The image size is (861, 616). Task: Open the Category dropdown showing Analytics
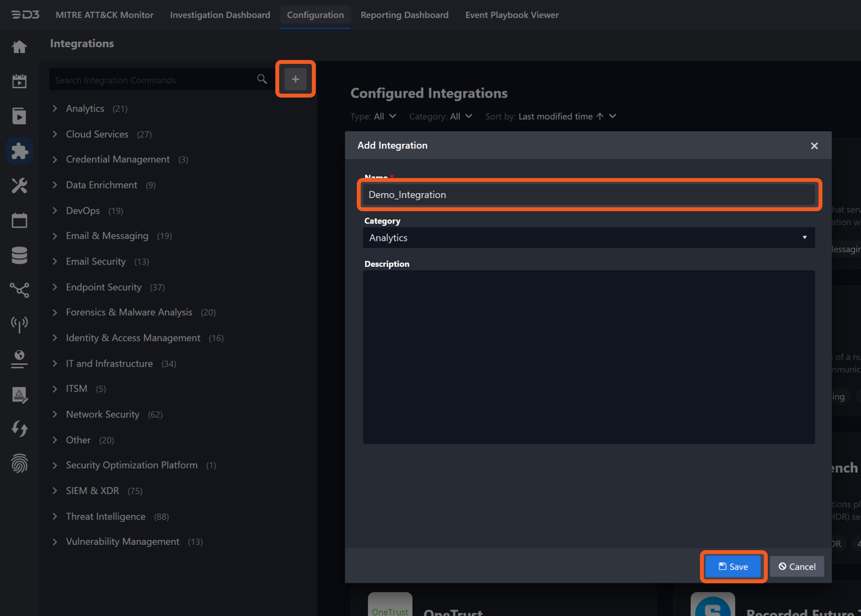589,238
